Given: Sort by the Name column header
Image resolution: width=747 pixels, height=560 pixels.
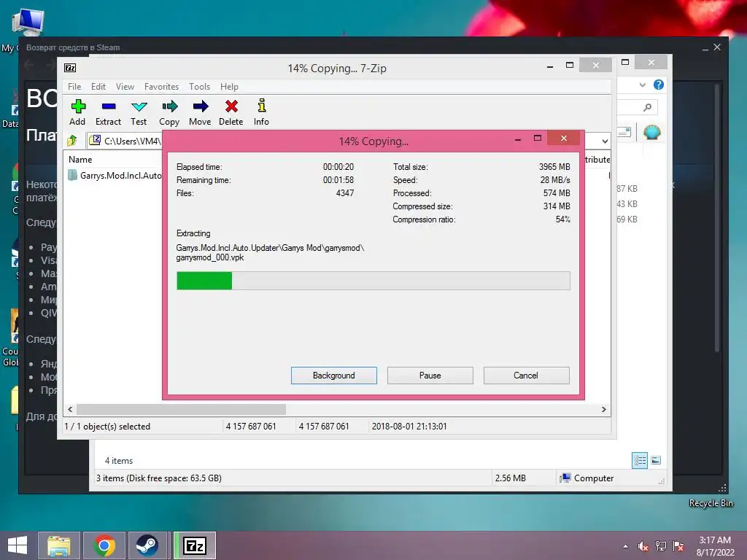Looking at the screenshot, I should click(x=80, y=160).
